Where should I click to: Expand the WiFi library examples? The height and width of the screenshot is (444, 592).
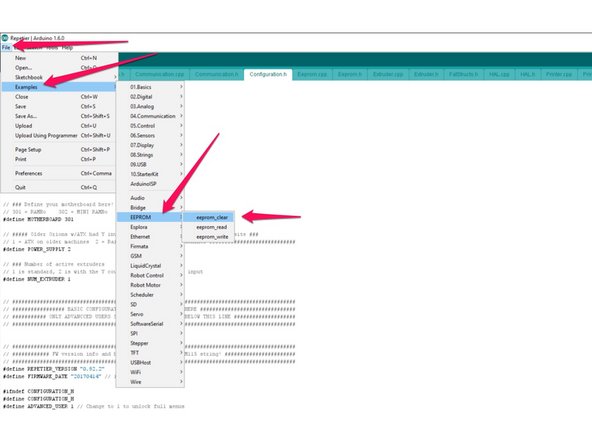pos(150,372)
